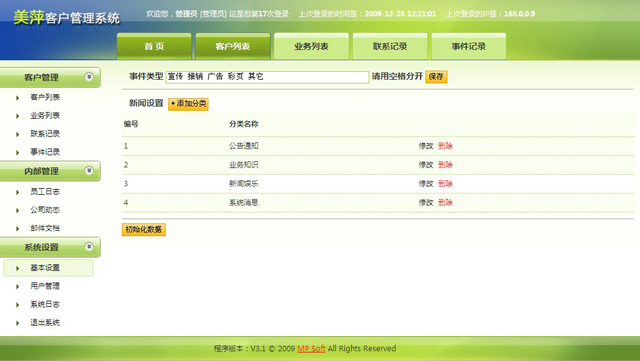This screenshot has height=361, width=640.
Task: Click the 分类名称 column header
Action: pyautogui.click(x=244, y=124)
